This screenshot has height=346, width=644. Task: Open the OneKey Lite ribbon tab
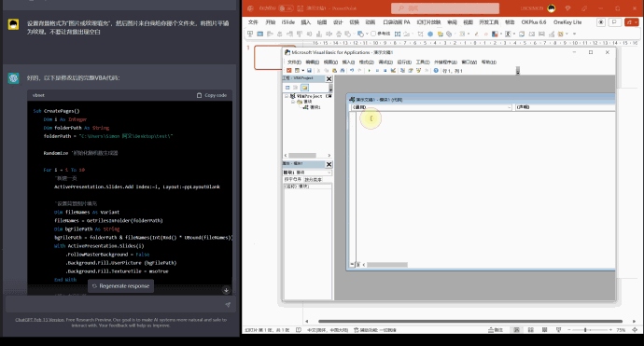(567, 22)
